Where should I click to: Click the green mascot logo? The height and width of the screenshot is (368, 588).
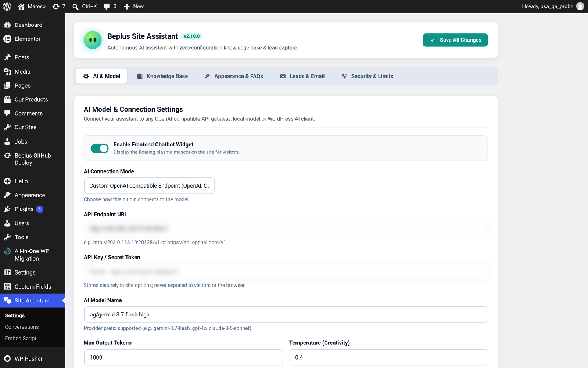93,40
